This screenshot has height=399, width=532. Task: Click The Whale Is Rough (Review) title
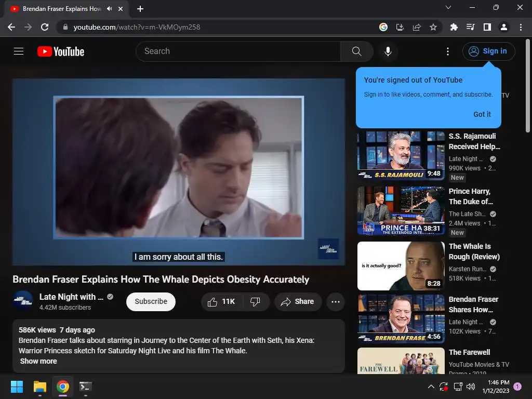[474, 251]
